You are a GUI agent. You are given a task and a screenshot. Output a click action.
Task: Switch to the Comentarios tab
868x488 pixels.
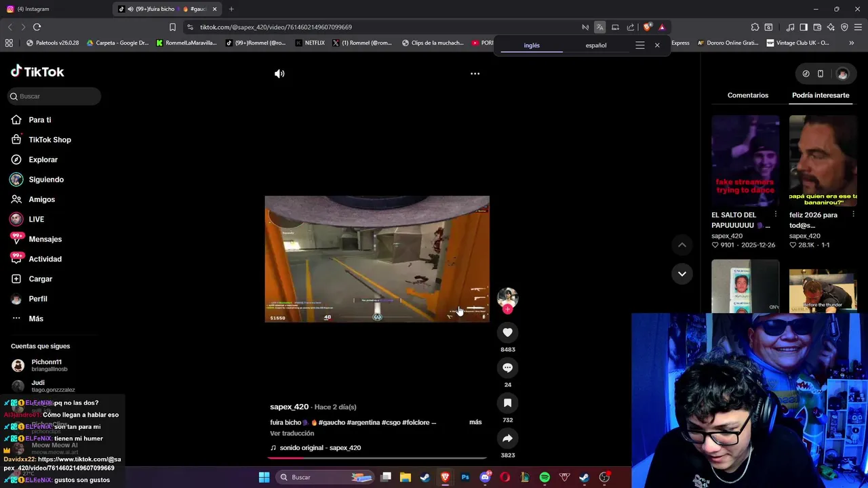click(748, 95)
